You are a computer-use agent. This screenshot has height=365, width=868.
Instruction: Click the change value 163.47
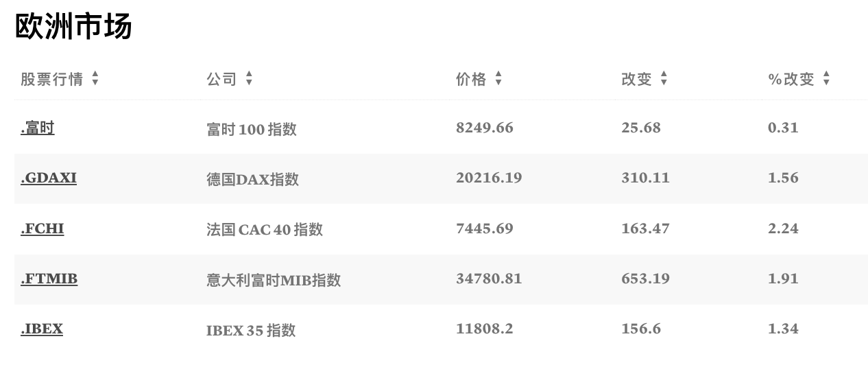coord(645,228)
